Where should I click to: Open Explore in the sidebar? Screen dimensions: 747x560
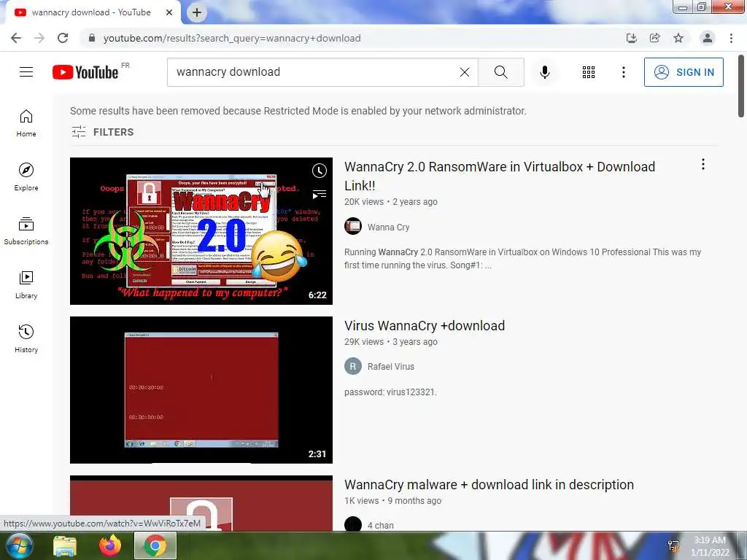pyautogui.click(x=26, y=177)
